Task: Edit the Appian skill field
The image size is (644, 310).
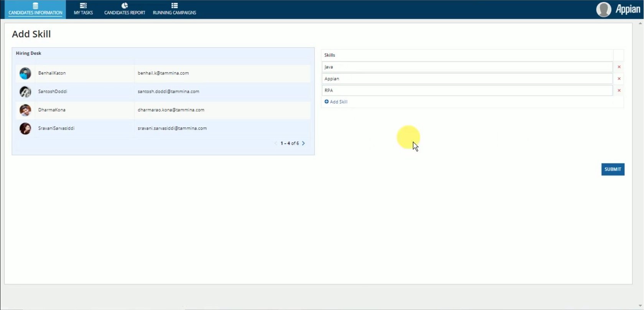Action: pyautogui.click(x=467, y=79)
